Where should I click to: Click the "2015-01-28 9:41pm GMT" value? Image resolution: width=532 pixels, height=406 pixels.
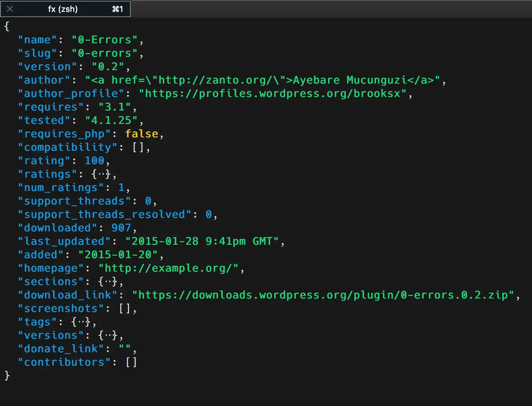pos(202,241)
